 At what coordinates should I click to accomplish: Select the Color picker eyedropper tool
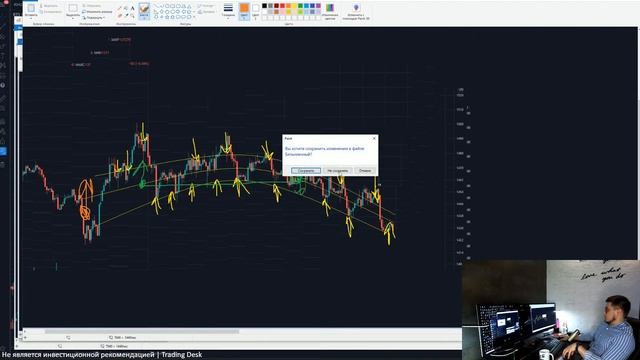pos(126,15)
